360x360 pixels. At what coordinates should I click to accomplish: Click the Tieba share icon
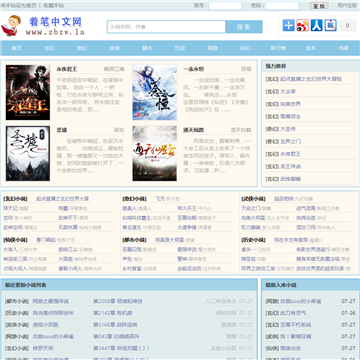[x=331, y=25]
